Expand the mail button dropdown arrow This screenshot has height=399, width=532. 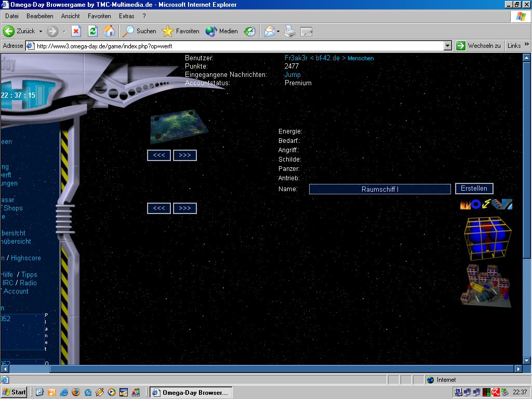278,31
